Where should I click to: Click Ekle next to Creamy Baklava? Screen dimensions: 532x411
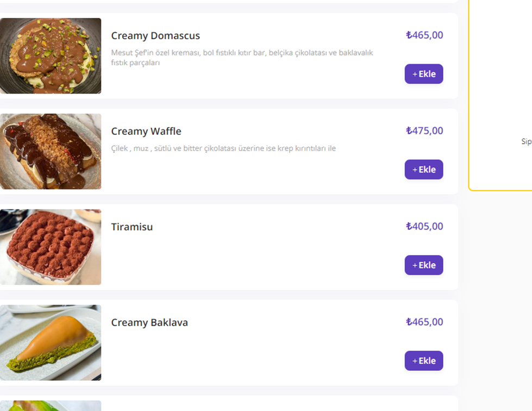pos(423,361)
